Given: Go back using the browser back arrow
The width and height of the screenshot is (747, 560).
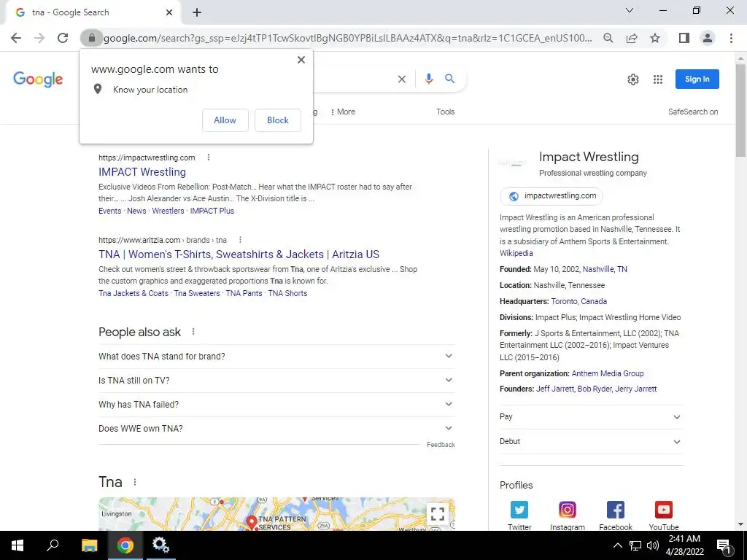Looking at the screenshot, I should 16,38.
